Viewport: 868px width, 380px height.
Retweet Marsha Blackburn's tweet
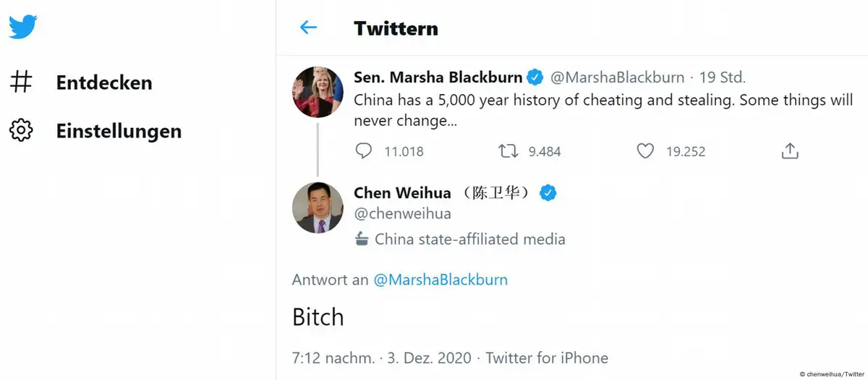click(508, 151)
